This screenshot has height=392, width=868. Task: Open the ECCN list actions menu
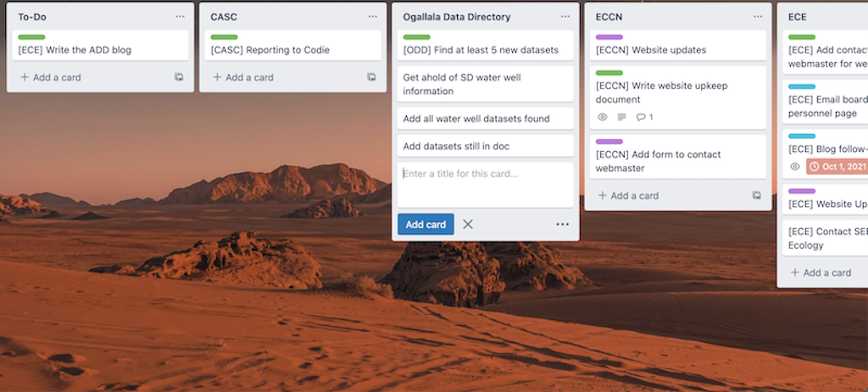[x=758, y=17]
